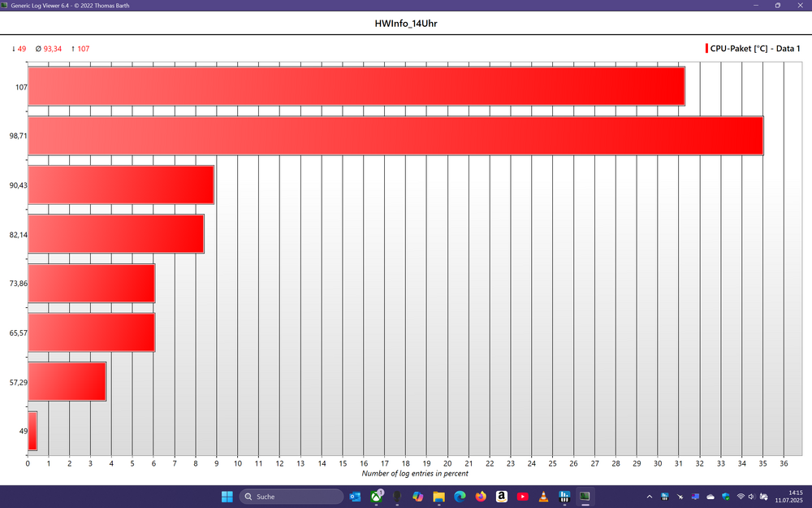Launch the Xbox app from the taskbar

pos(376,497)
